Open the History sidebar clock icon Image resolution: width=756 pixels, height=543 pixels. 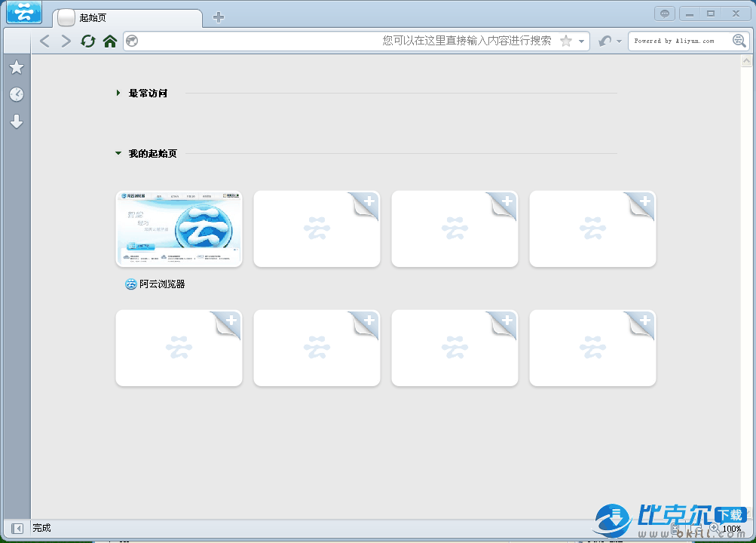click(x=16, y=94)
